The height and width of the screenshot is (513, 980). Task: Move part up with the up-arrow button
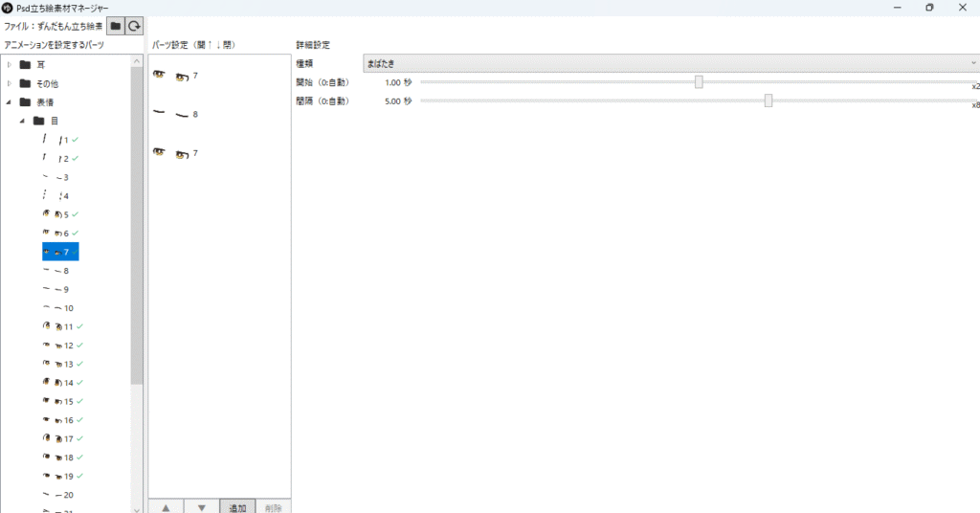pos(166,506)
